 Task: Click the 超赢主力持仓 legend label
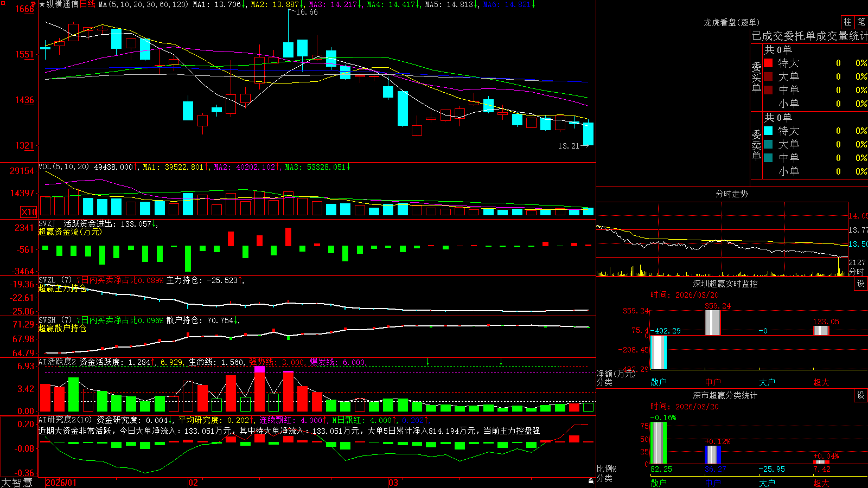[62, 288]
